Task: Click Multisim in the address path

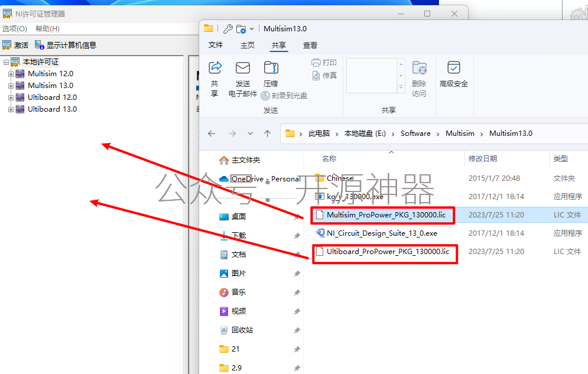Action: [460, 134]
